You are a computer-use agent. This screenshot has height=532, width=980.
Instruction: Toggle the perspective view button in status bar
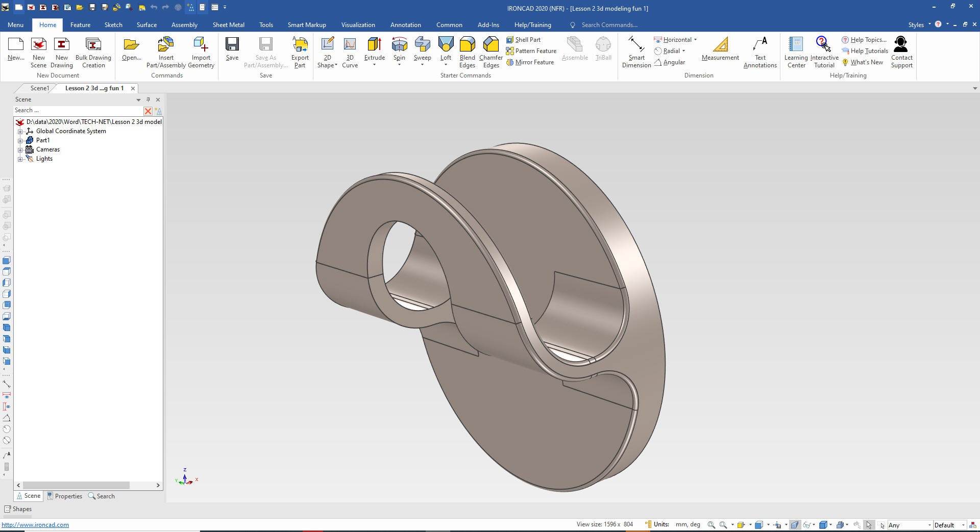click(795, 525)
